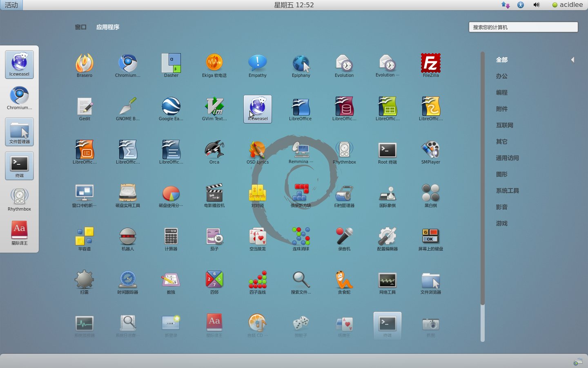Open the 数独 sudoku game
Screen dimensions: 588x368
click(x=171, y=282)
